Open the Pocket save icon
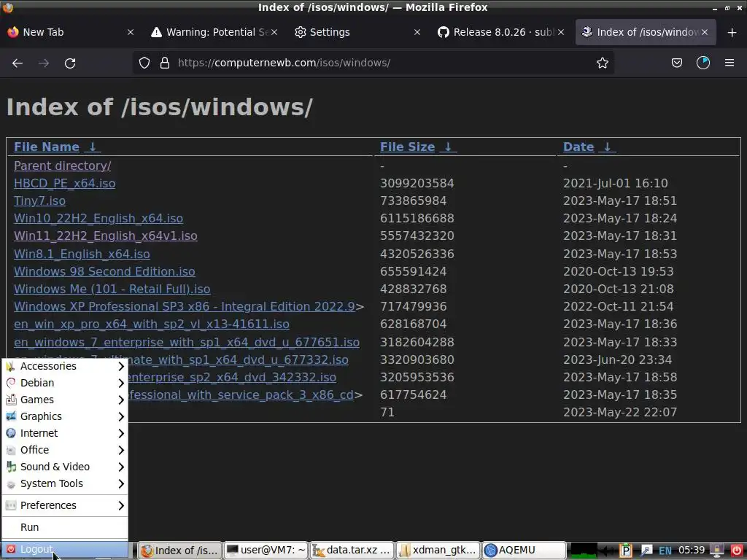747x560 pixels. (x=676, y=63)
